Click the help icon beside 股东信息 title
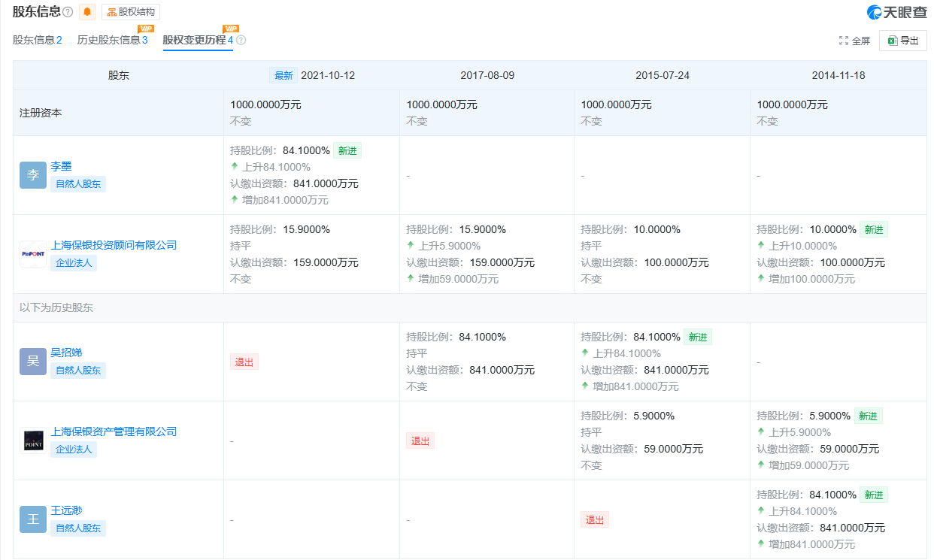Screen dimensions: 934x560 pyautogui.click(x=67, y=11)
